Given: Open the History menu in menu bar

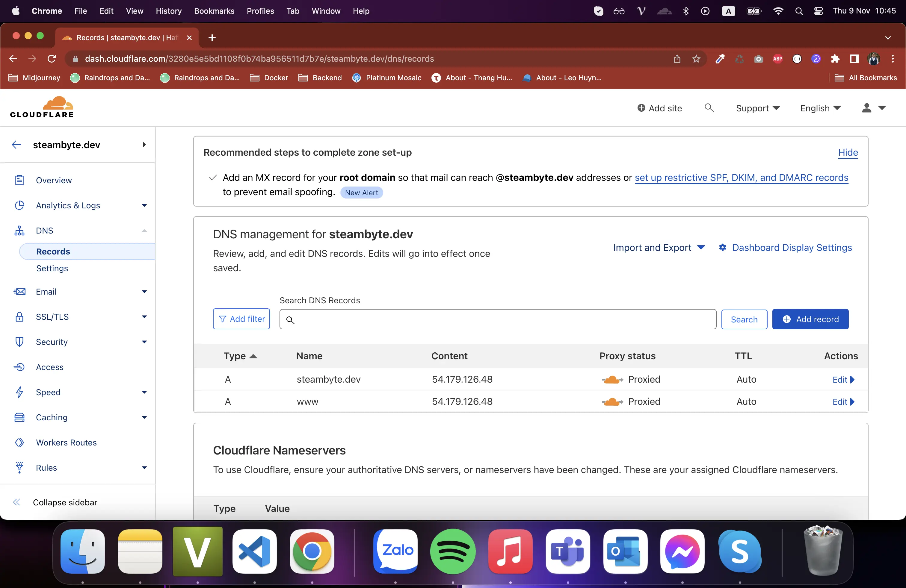Looking at the screenshot, I should [x=169, y=11].
